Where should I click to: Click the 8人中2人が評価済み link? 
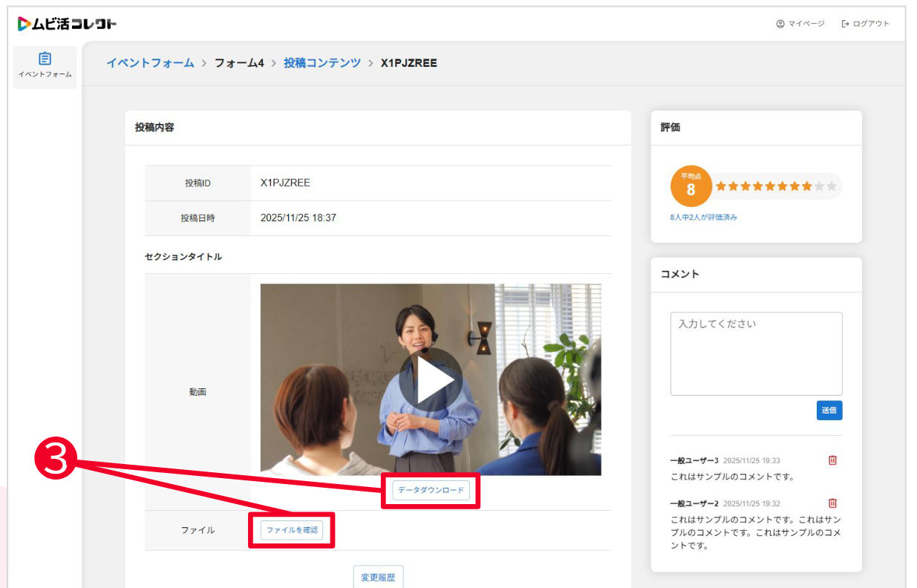click(x=703, y=218)
